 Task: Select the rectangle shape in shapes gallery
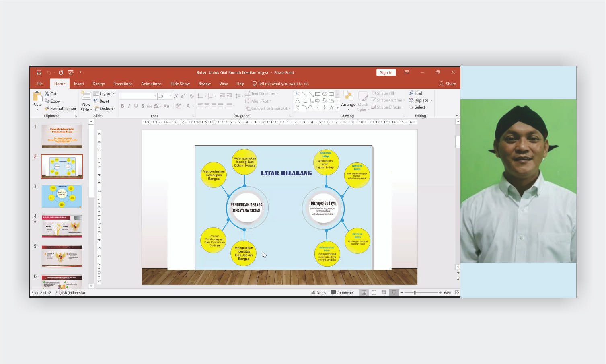pyautogui.click(x=318, y=94)
